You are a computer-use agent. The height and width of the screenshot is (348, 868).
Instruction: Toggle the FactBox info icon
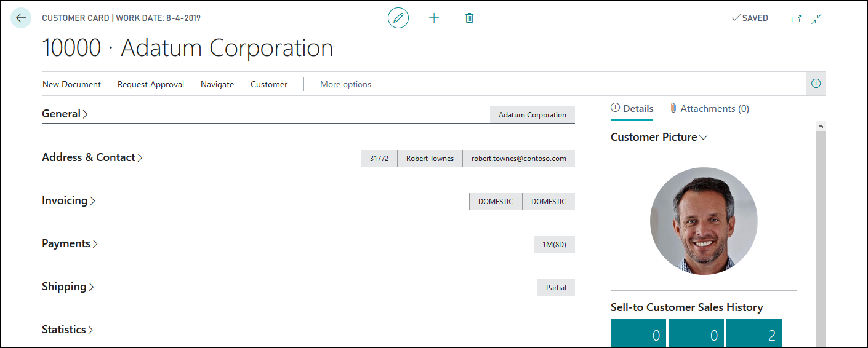pyautogui.click(x=816, y=84)
